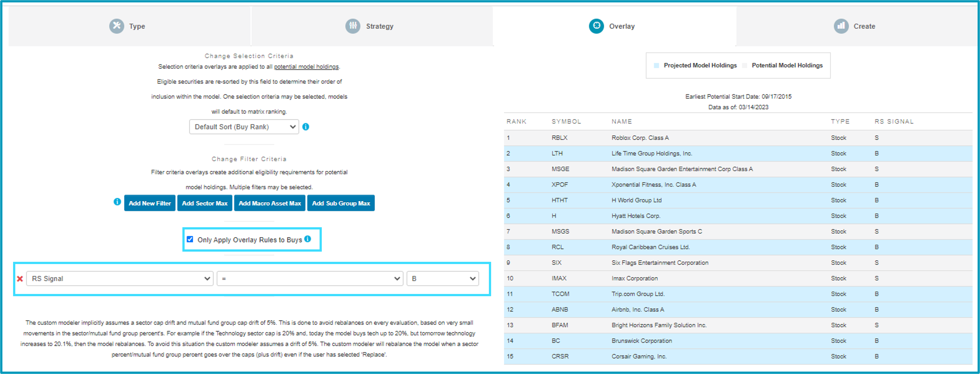This screenshot has height=374, width=980.
Task: Click the Add Sector Max button
Action: [205, 203]
